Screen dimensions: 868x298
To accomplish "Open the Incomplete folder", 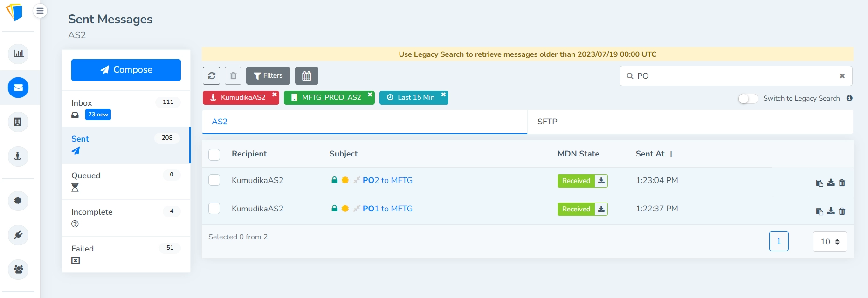I will click(126, 218).
